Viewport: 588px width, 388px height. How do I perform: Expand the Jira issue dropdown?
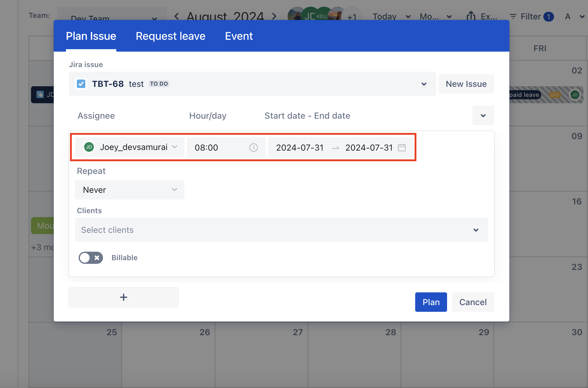[424, 84]
